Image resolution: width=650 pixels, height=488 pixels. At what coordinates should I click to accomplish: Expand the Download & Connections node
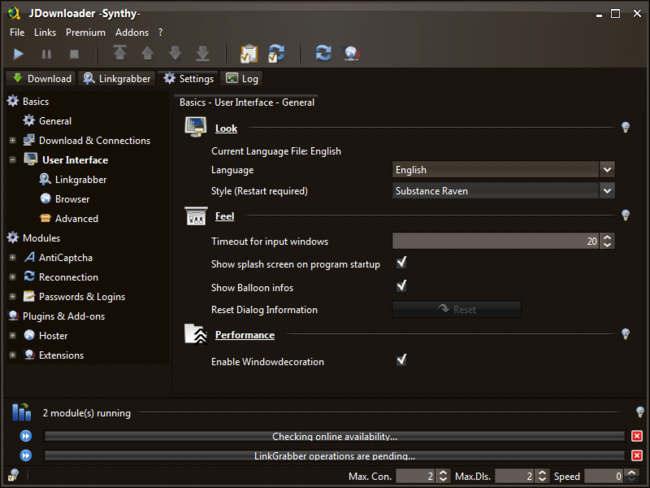click(x=12, y=141)
